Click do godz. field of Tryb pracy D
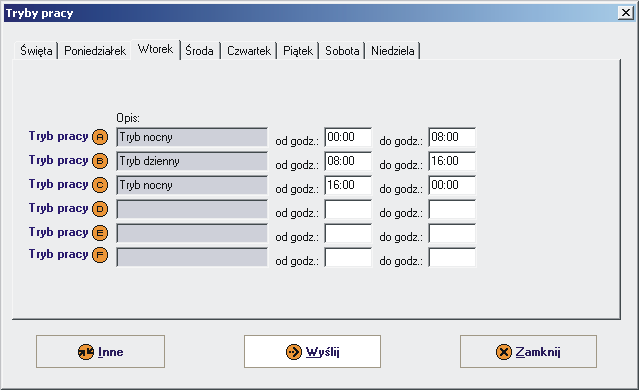 (x=452, y=209)
